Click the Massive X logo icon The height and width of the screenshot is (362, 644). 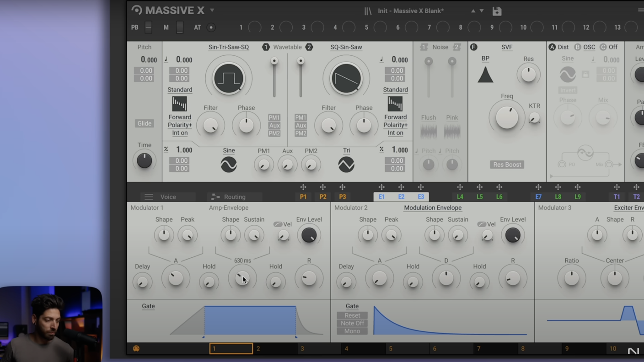[136, 10]
